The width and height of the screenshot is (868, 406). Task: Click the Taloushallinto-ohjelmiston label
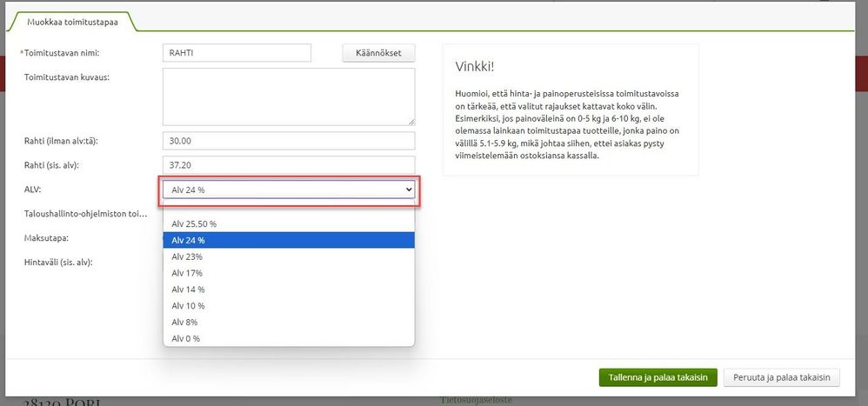pyautogui.click(x=85, y=214)
